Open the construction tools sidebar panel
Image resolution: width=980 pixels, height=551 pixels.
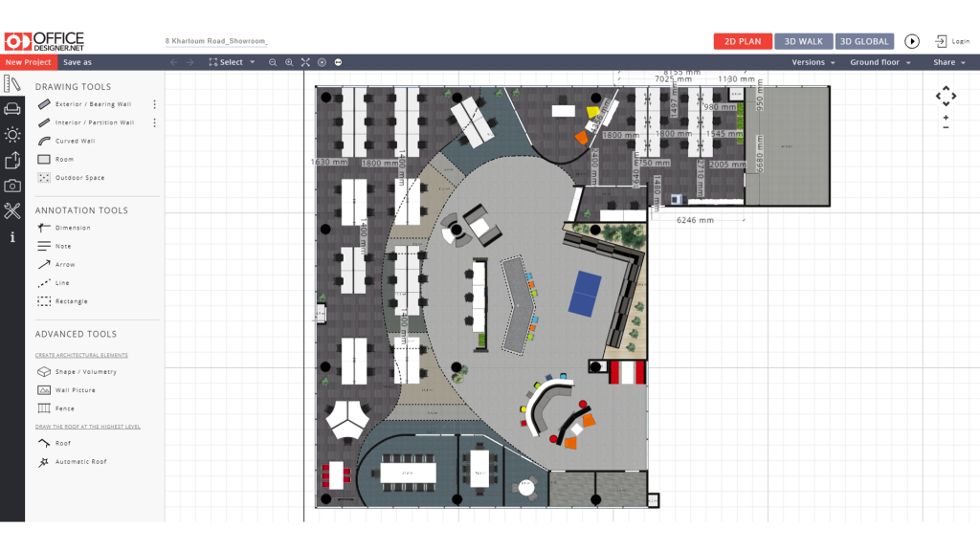[11, 84]
